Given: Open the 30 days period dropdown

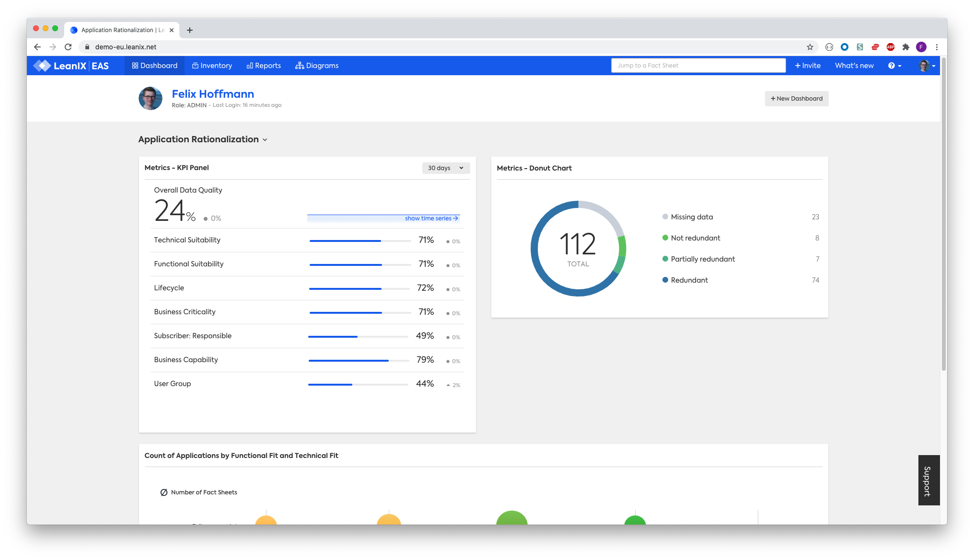Looking at the screenshot, I should 445,168.
